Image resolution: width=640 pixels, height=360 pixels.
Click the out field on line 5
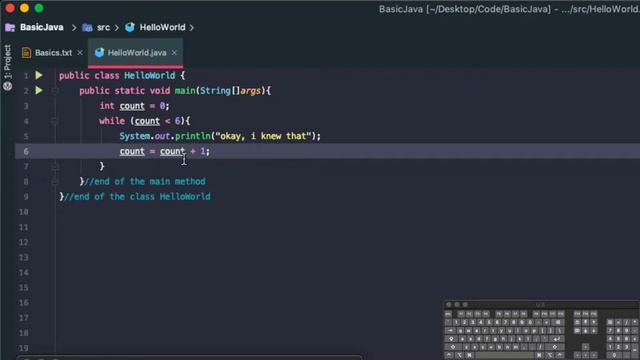point(162,136)
